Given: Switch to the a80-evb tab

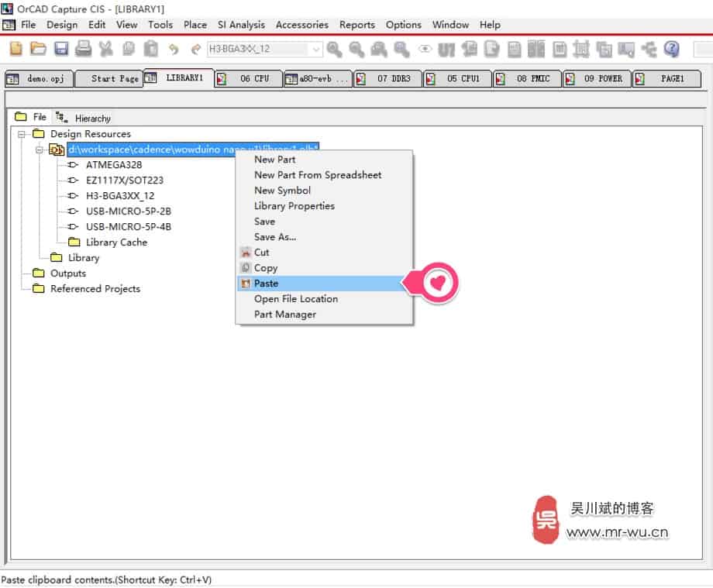Looking at the screenshot, I should tap(318, 78).
